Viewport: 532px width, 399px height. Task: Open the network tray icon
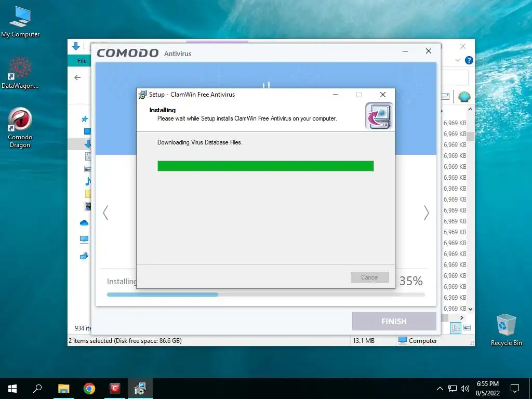coord(453,389)
